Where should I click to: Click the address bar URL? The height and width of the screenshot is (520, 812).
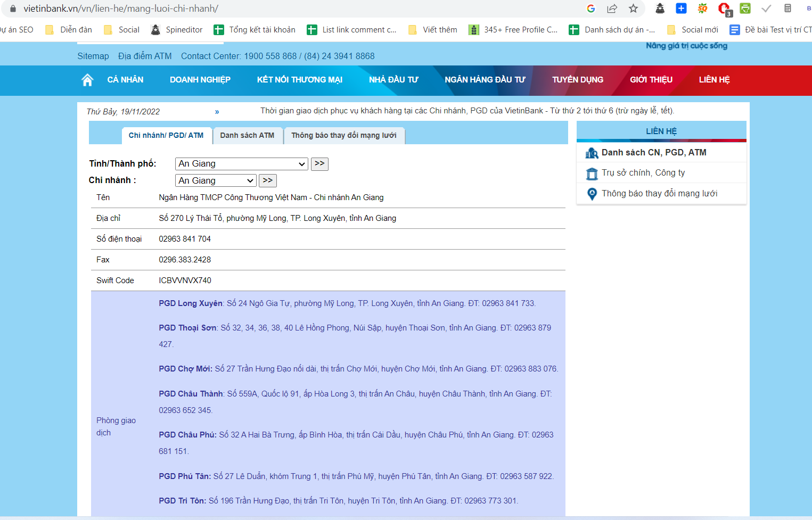pos(121,9)
